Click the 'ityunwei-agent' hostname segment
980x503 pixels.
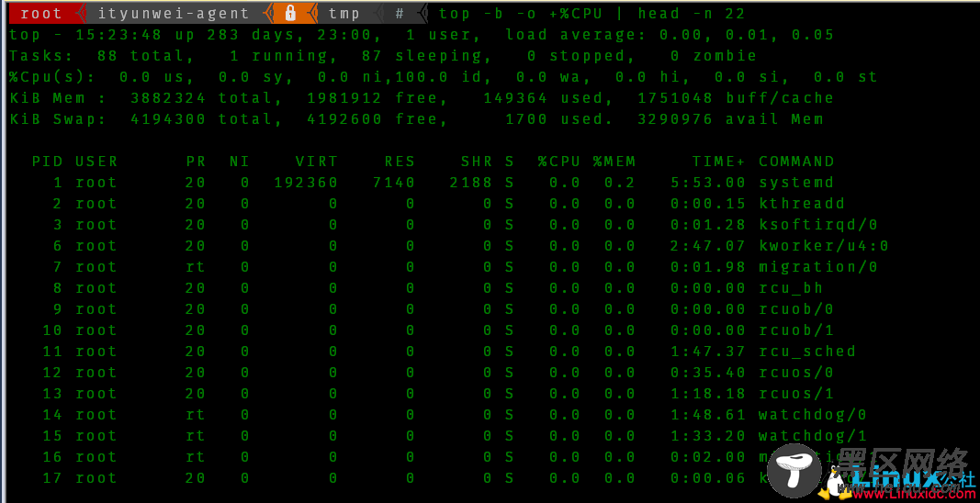[x=173, y=13]
